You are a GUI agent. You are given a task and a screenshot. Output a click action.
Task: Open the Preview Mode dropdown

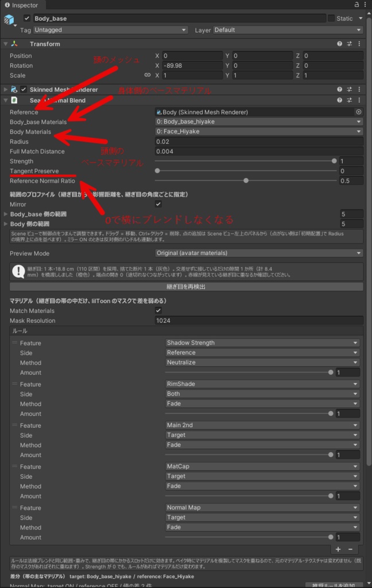(x=259, y=253)
